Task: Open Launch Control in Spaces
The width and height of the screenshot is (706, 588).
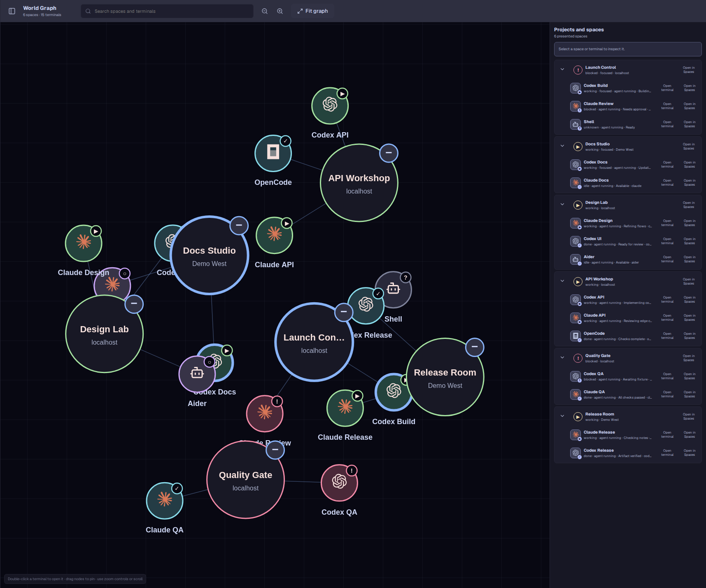Action: pyautogui.click(x=689, y=70)
